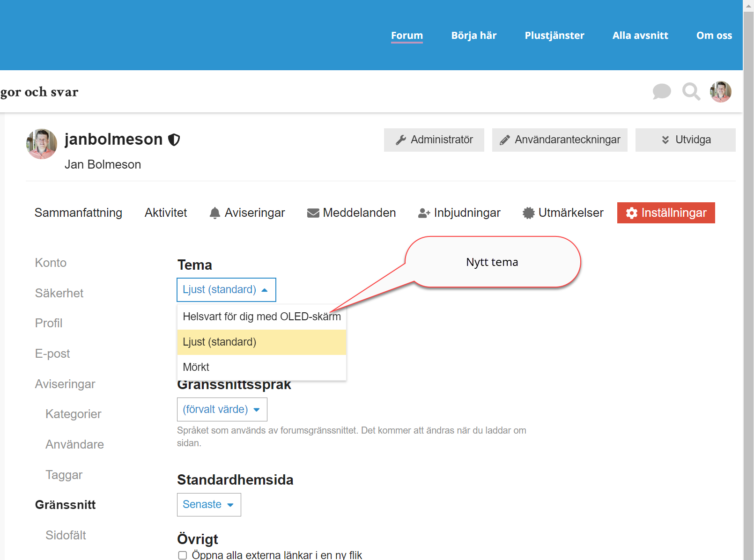The image size is (754, 560).
Task: Open Plustjänster in top navigation
Action: (x=554, y=36)
